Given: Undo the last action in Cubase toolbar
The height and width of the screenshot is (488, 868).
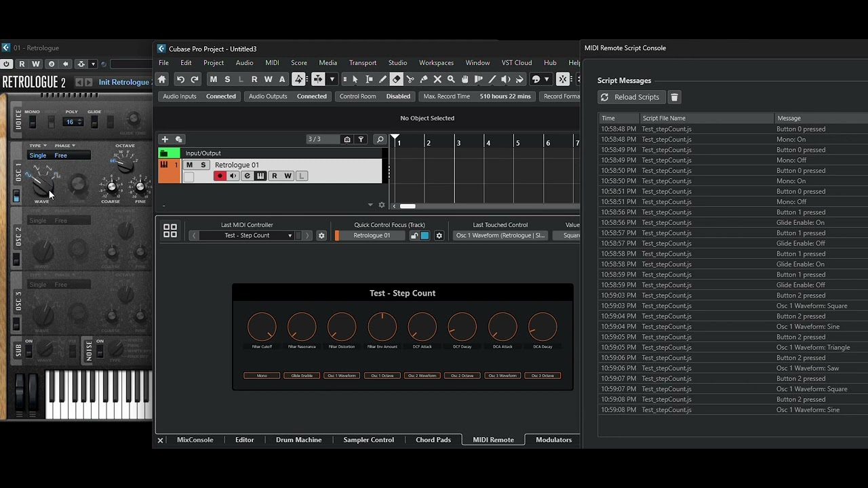Looking at the screenshot, I should (180, 79).
